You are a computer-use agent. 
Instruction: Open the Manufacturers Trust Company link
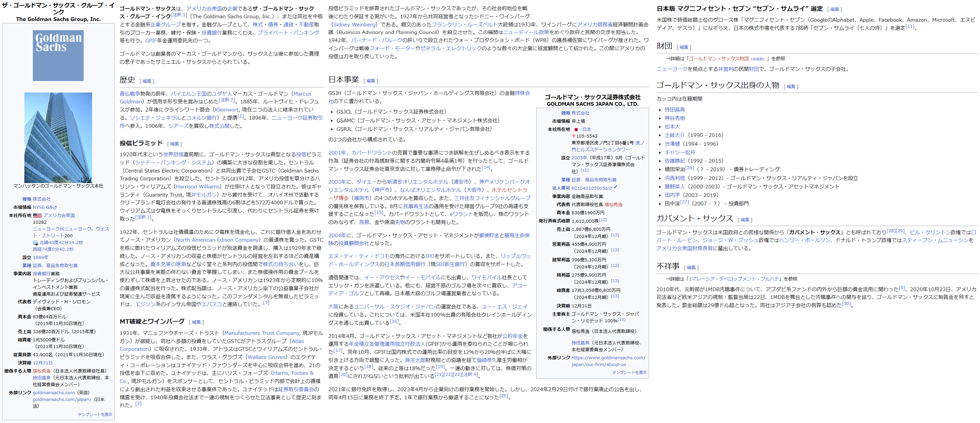point(262,333)
